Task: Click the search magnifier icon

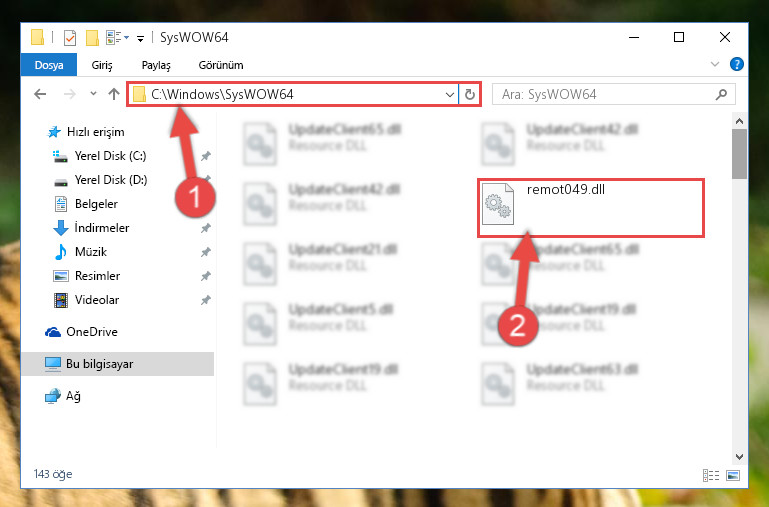Action: (x=721, y=94)
